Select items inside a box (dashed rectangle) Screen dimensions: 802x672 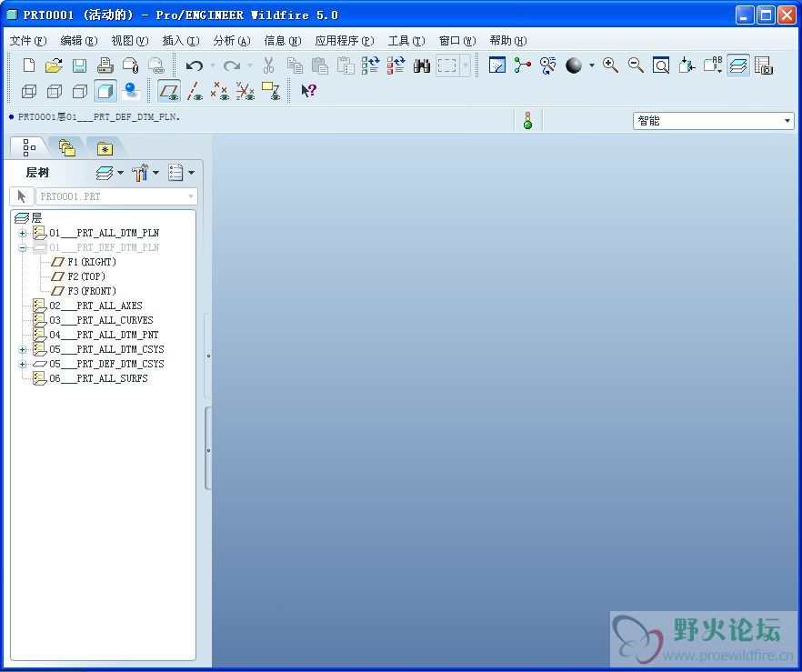pos(447,65)
